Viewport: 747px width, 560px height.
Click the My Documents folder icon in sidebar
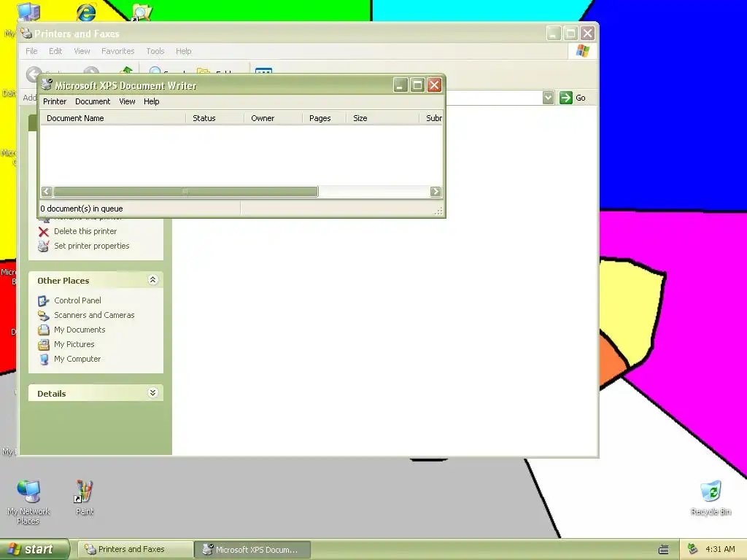(43, 330)
